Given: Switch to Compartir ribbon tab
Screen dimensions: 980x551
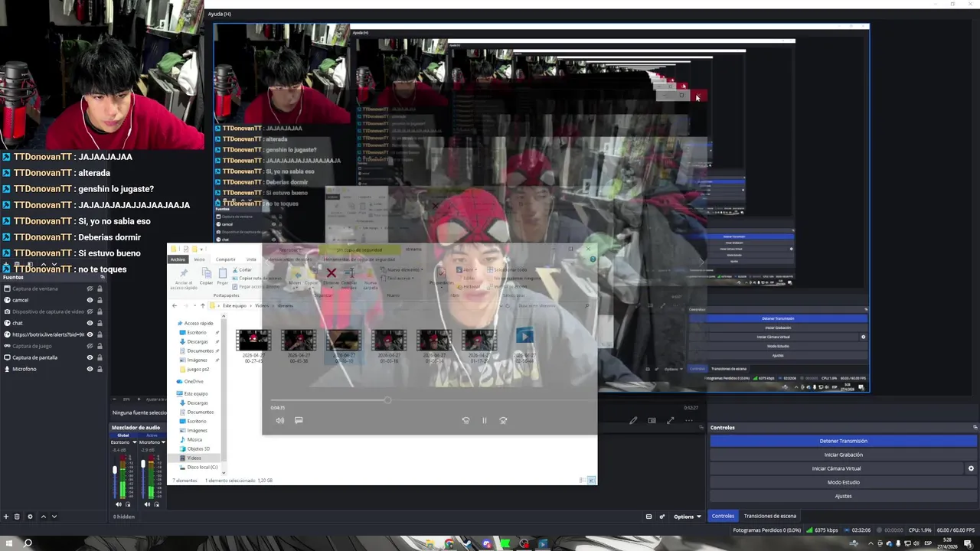Looking at the screenshot, I should pyautogui.click(x=225, y=259).
